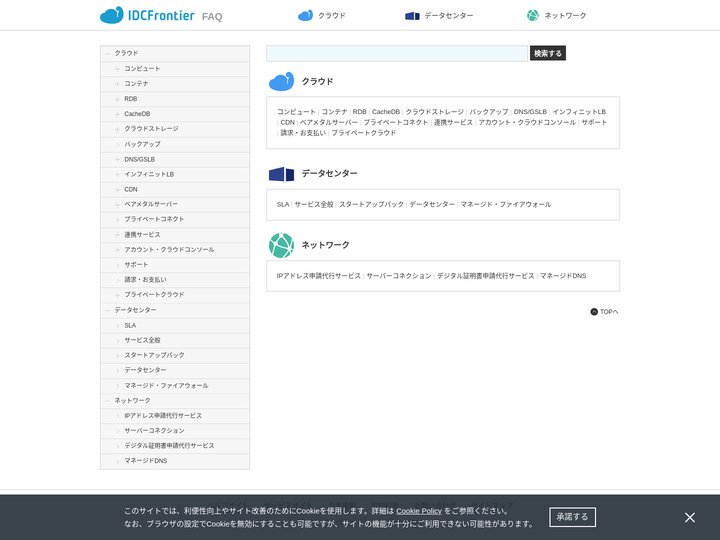Open プライベートクラウド link in cloud box
The height and width of the screenshot is (540, 720).
pos(364,133)
